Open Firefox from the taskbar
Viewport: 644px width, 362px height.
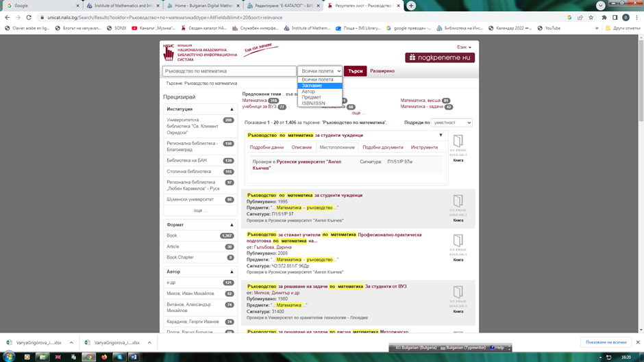click(104, 357)
